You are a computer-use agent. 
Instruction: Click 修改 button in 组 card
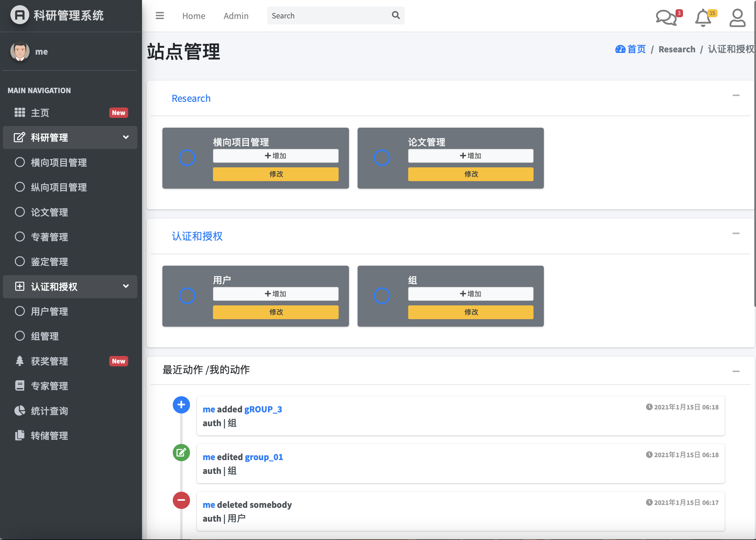[x=471, y=312]
